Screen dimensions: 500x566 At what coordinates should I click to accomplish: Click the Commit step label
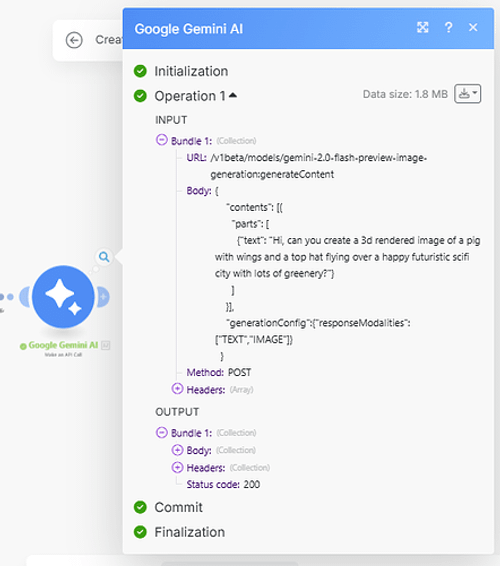pos(178,507)
